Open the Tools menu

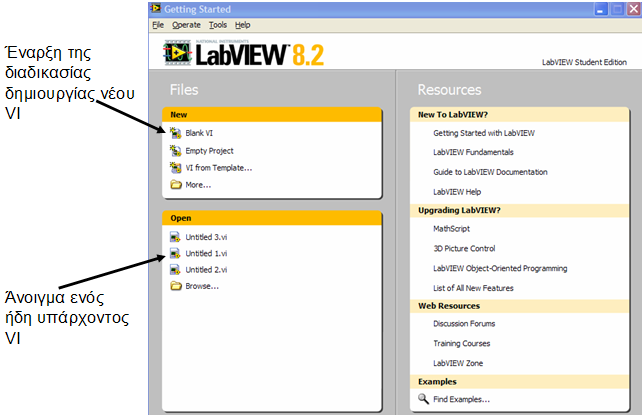[x=218, y=25]
